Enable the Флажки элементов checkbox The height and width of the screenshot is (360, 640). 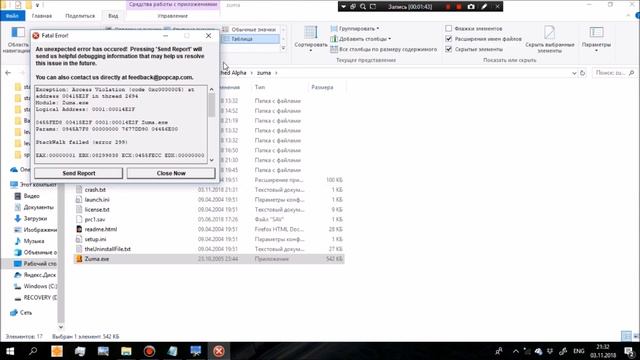pyautogui.click(x=449, y=29)
